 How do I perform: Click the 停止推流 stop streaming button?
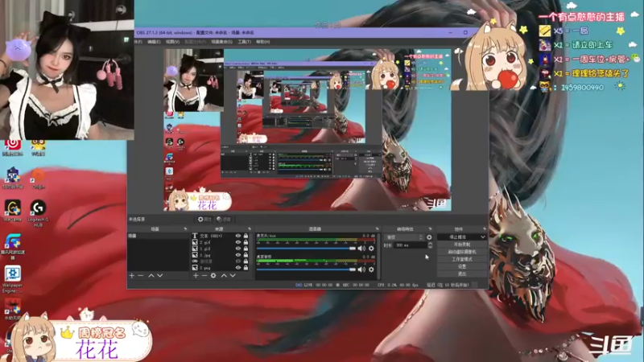point(458,237)
